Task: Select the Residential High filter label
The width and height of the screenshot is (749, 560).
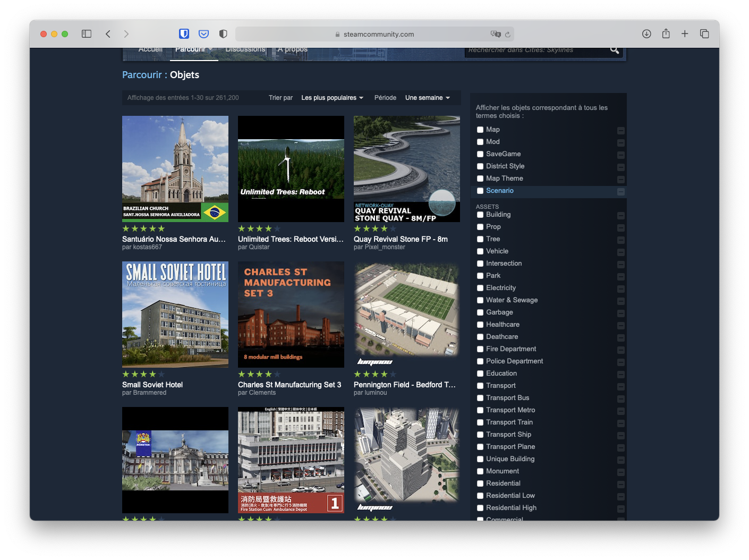Action: [511, 508]
